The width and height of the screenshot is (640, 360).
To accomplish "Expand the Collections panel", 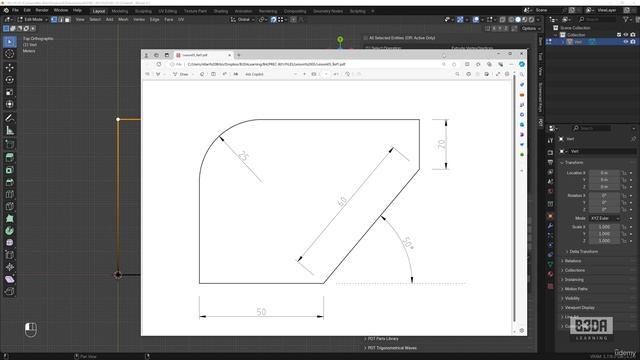I will (574, 270).
